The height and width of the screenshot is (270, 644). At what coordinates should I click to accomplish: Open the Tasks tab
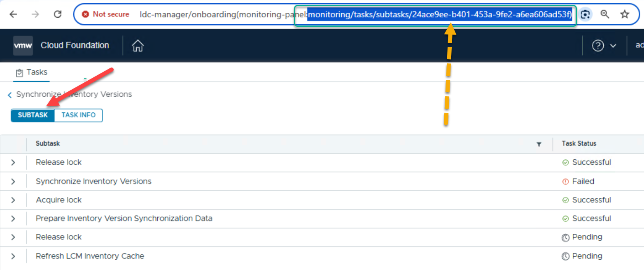pos(32,72)
